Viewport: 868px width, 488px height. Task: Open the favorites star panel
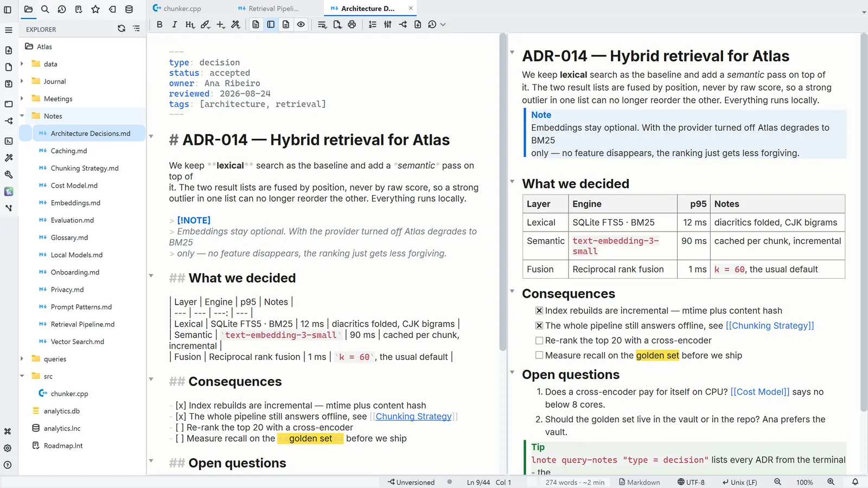pos(95,9)
